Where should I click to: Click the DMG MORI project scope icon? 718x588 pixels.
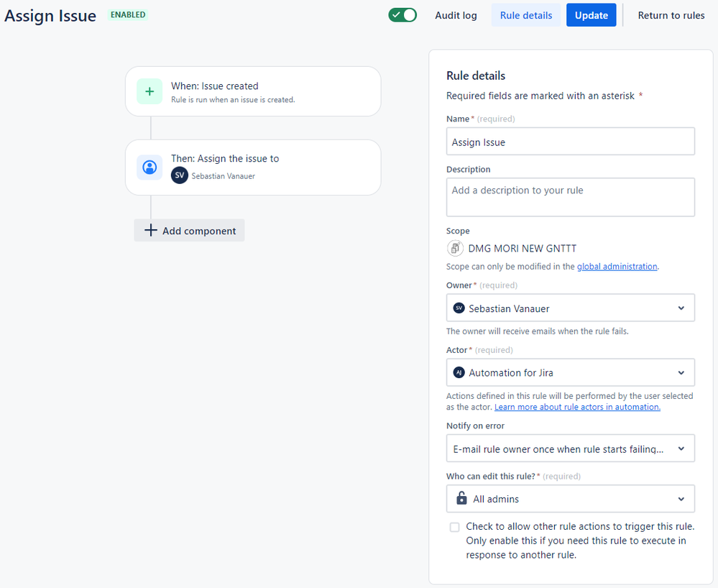[455, 248]
